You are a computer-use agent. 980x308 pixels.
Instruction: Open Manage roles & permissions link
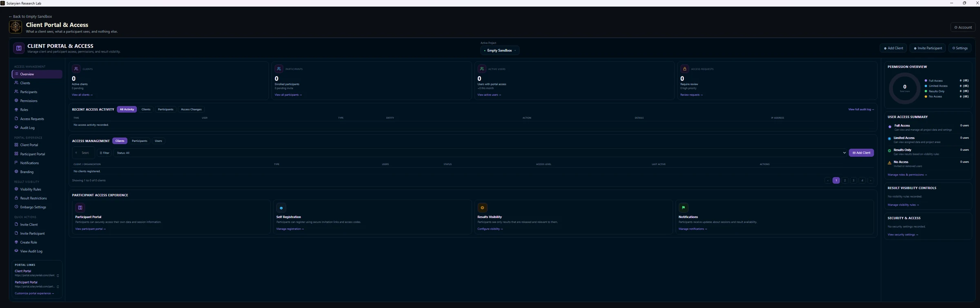coord(907,175)
